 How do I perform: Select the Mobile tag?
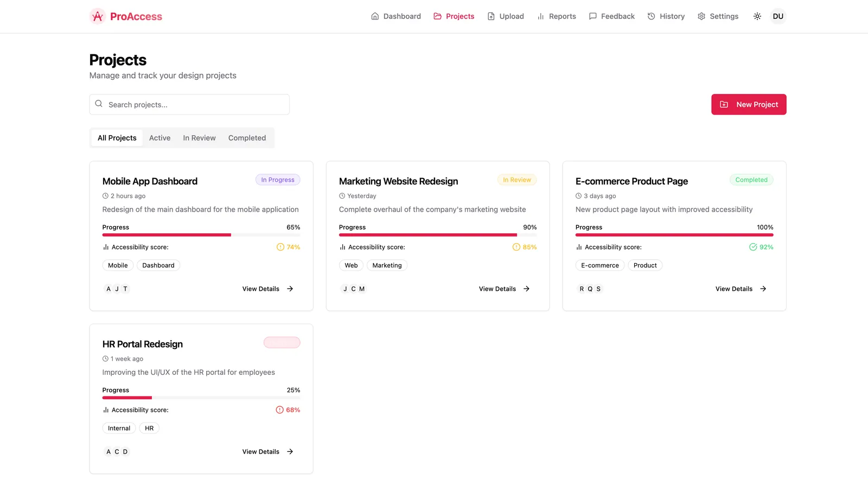click(118, 265)
